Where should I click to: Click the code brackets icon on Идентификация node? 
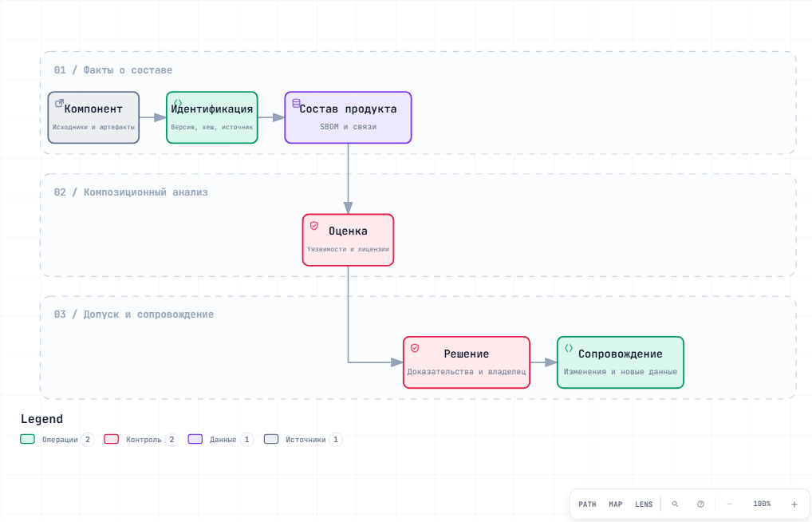pos(178,103)
